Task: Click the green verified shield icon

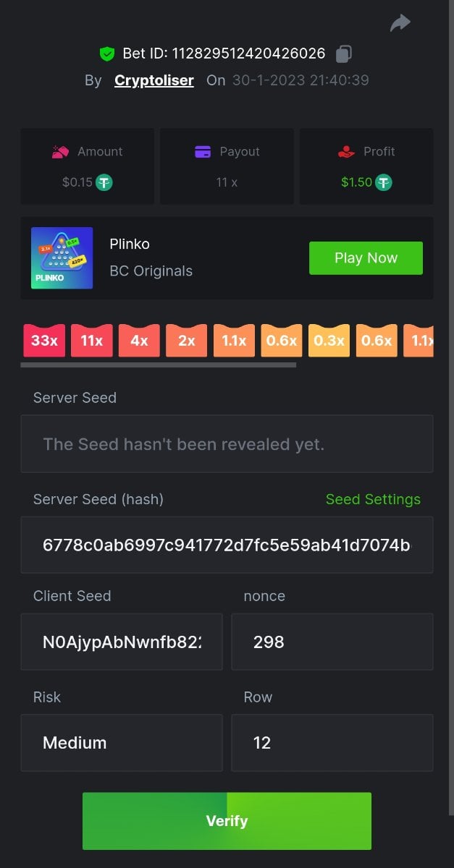Action: [x=107, y=54]
